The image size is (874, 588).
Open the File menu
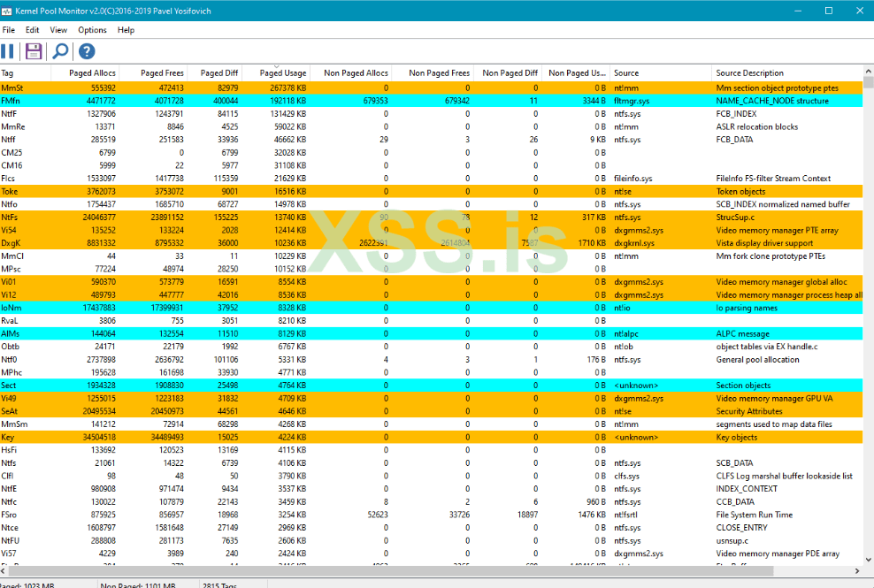[x=9, y=30]
